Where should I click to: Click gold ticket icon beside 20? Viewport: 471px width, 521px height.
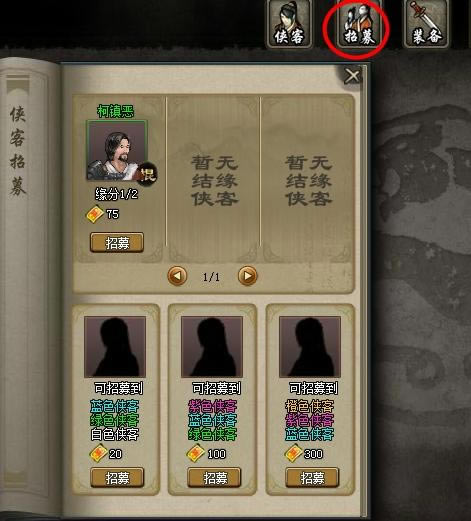coord(98,454)
